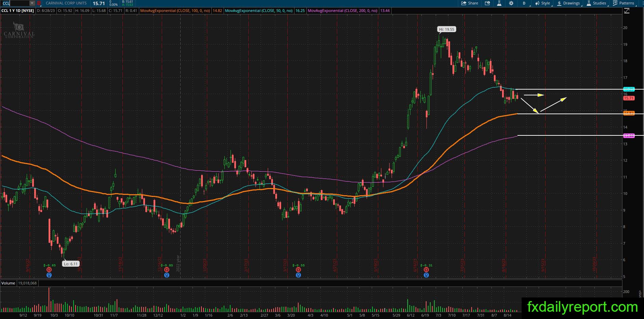The image size is (644, 319).
Task: Click the 16.25 EMA value in study header
Action: (x=300, y=11)
